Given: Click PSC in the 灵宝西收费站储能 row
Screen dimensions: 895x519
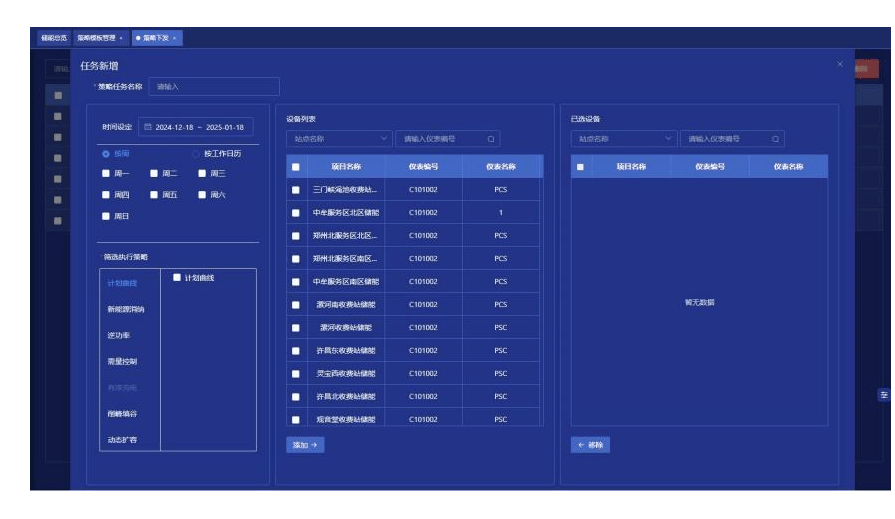Looking at the screenshot, I should [501, 373].
